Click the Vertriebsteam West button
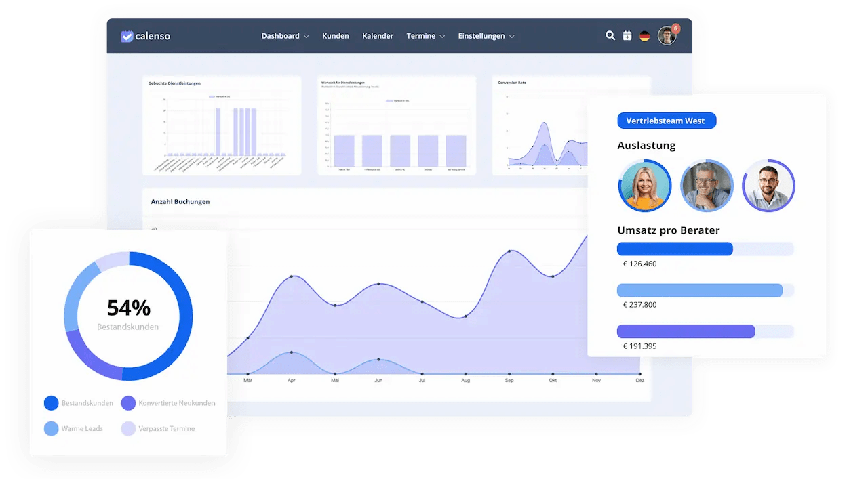This screenshot has width=868, height=479. click(666, 121)
